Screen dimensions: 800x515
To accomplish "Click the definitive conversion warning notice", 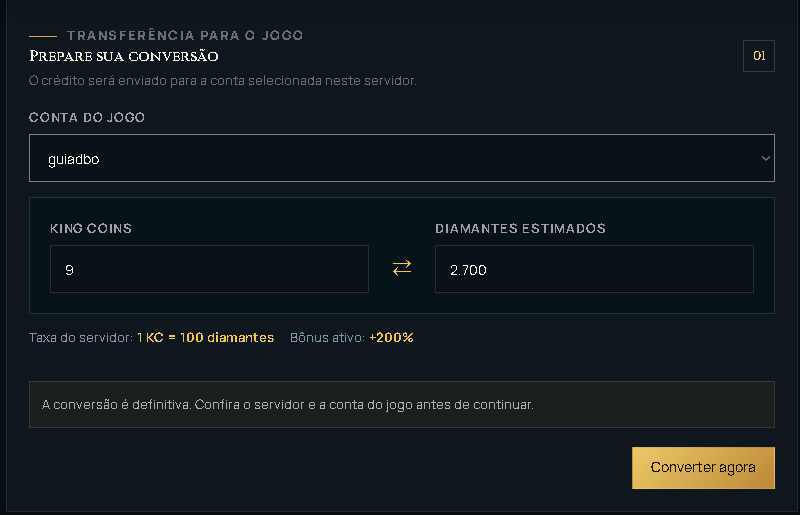I will tap(402, 404).
